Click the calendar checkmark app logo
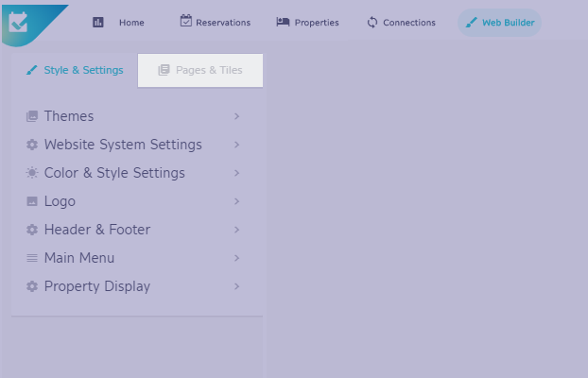The width and height of the screenshot is (588, 378). [18, 23]
